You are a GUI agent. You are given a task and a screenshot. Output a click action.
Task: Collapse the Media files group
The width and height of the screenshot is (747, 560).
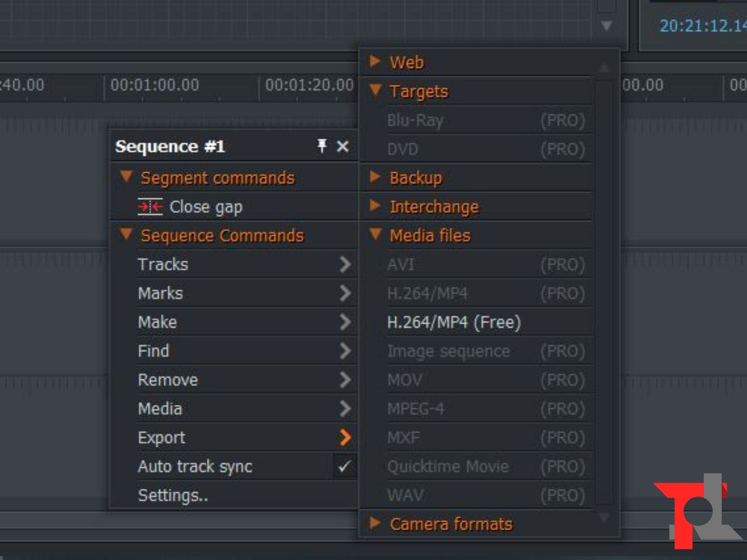click(x=375, y=234)
